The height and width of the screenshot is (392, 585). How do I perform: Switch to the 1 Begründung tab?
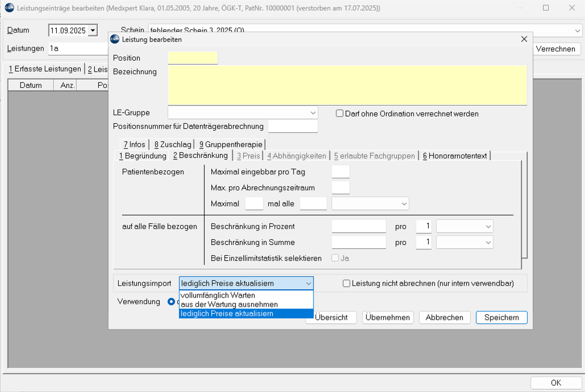(143, 156)
